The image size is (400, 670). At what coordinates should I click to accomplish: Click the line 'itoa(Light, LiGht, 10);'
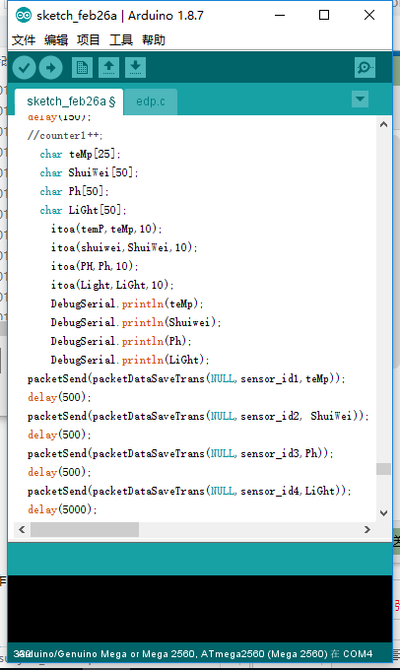[x=112, y=285]
